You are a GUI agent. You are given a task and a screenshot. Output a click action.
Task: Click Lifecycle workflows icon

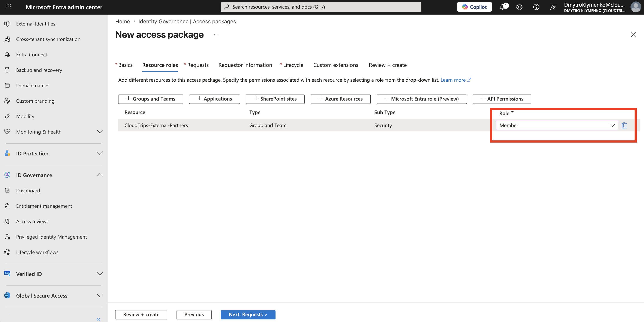point(7,252)
